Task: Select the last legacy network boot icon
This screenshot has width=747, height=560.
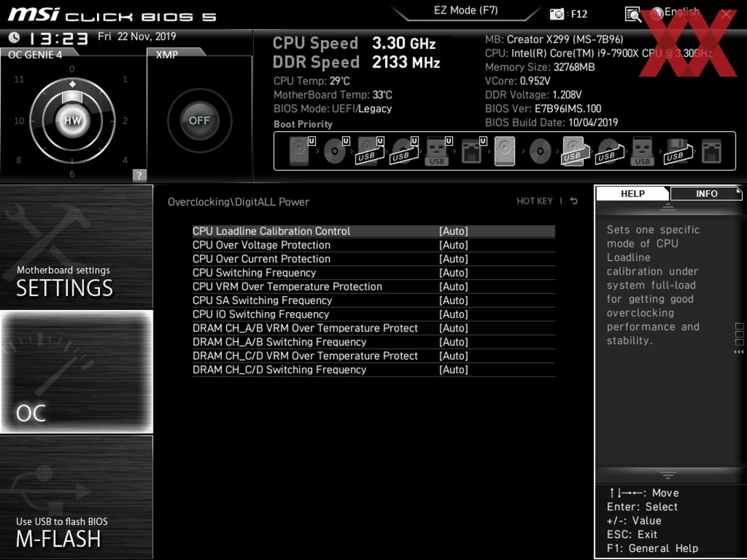Action: pyautogui.click(x=711, y=151)
